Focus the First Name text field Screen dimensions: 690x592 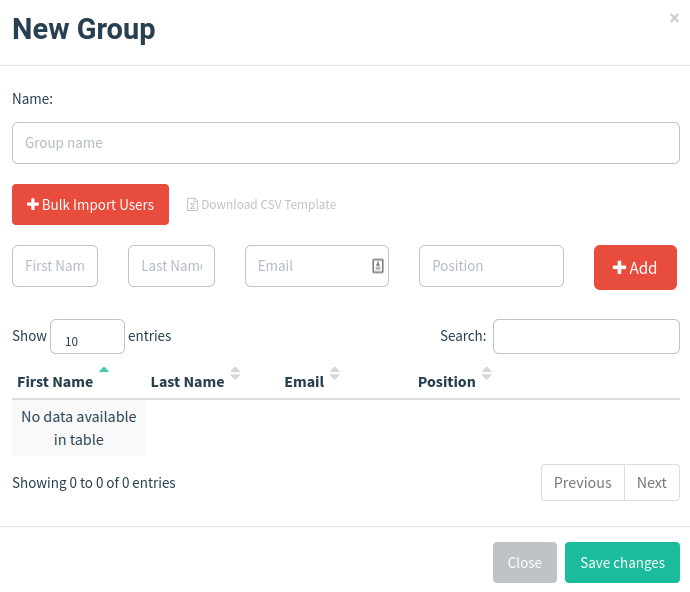click(x=55, y=266)
